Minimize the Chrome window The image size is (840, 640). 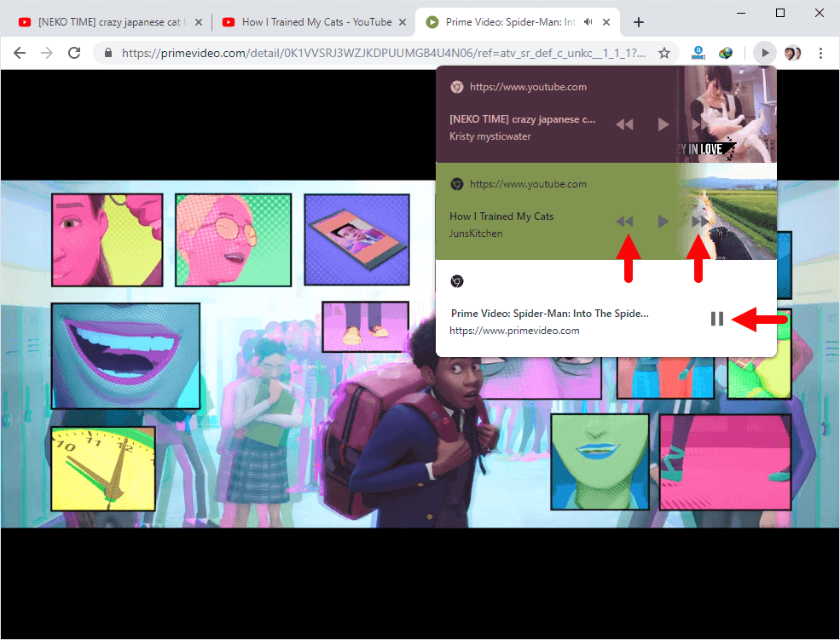coord(741,13)
